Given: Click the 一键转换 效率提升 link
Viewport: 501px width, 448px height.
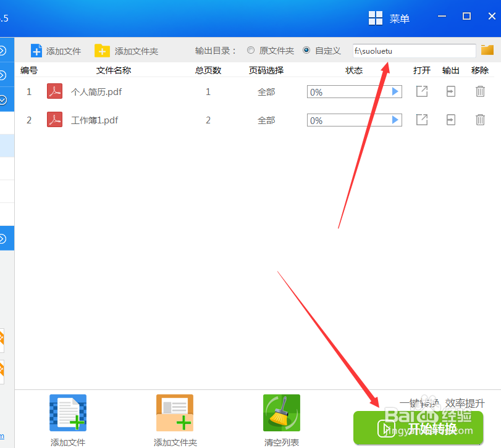Looking at the screenshot, I should click(x=442, y=402).
